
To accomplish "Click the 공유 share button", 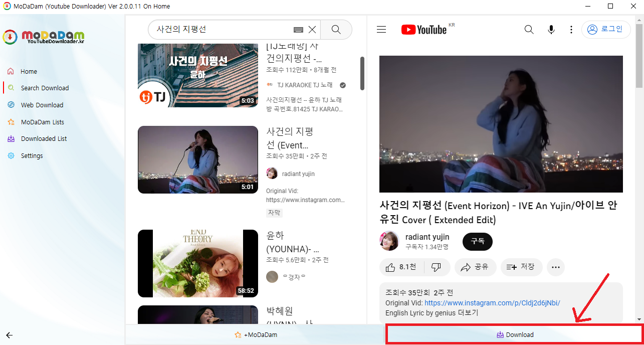I will click(475, 267).
